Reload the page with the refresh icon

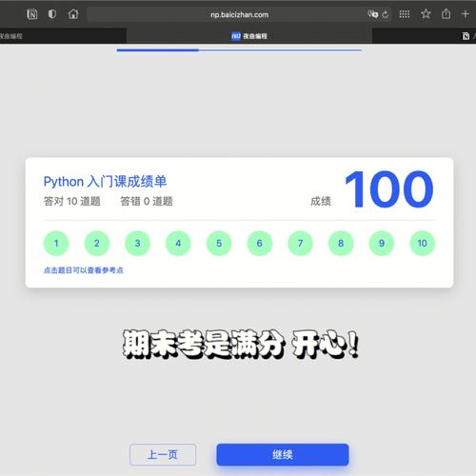(386, 14)
